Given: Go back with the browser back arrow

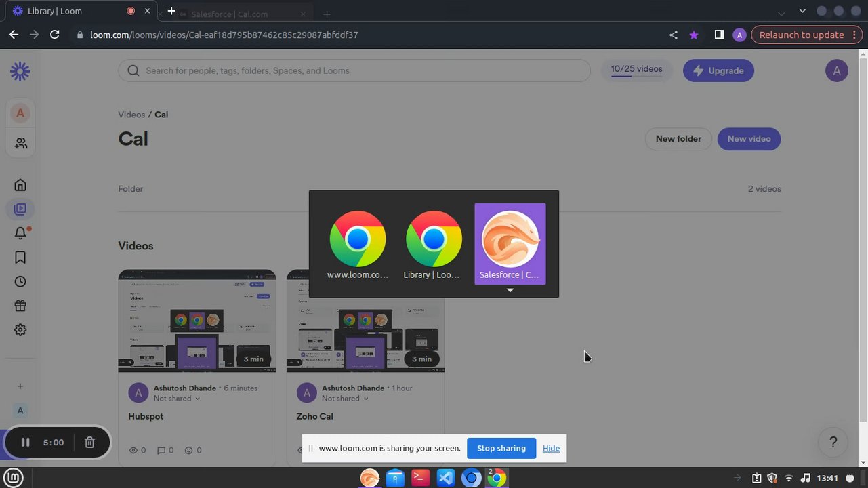Looking at the screenshot, I should pos(14,35).
